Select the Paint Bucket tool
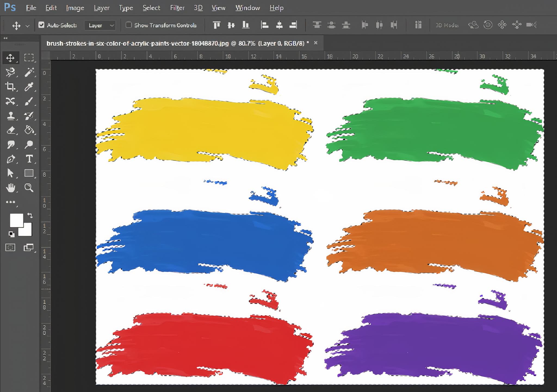557x392 pixels. click(29, 130)
